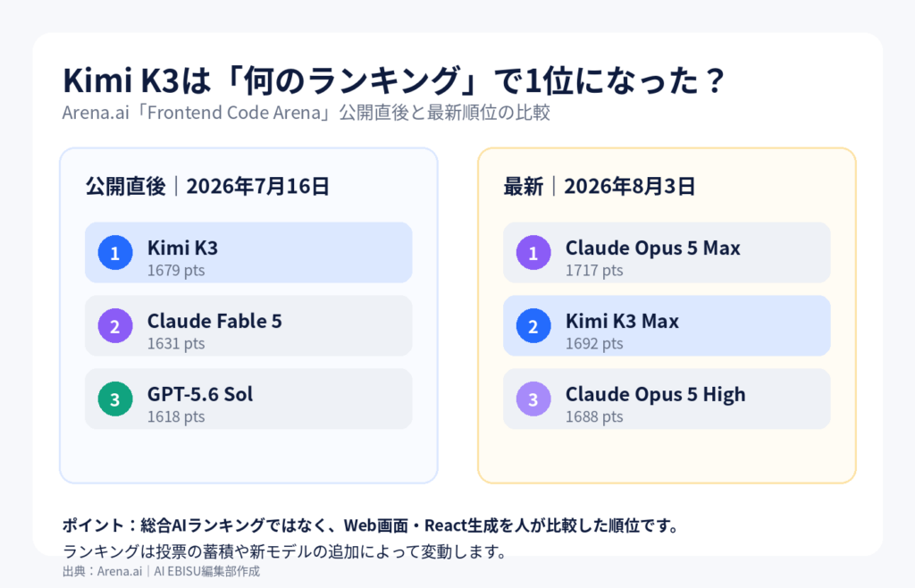The image size is (915, 588).
Task: Click the lavender rank 3 badge beside Claude Opus 5 High
Action: [x=533, y=399]
